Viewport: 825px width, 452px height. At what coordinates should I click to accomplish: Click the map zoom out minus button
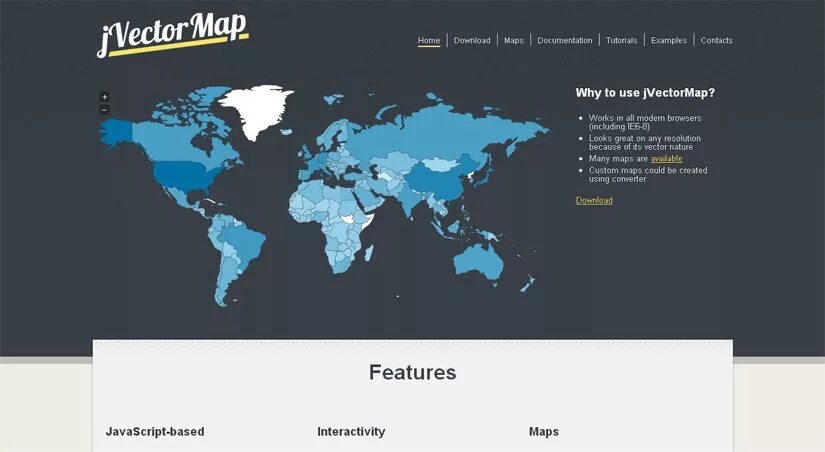click(x=104, y=109)
